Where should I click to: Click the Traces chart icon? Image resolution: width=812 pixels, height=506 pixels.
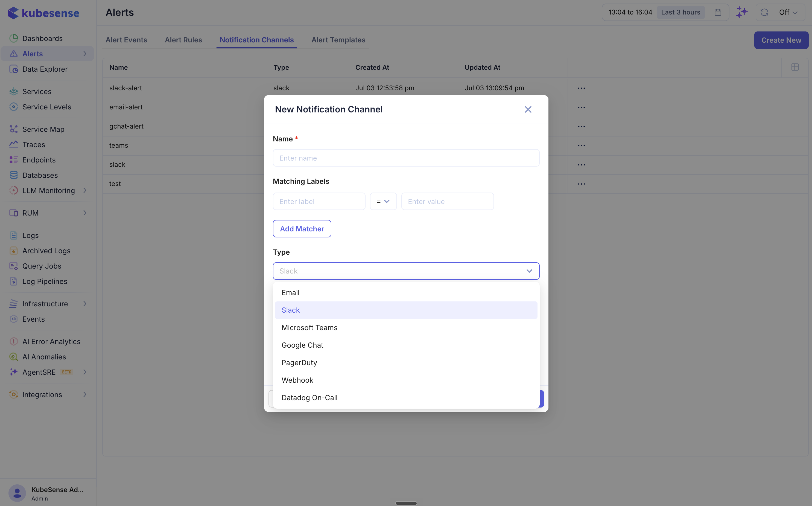click(14, 145)
